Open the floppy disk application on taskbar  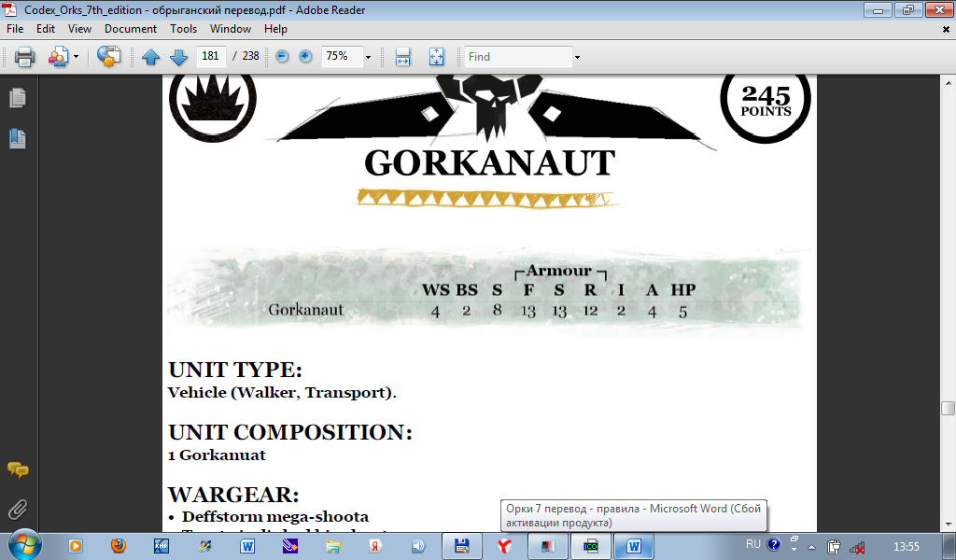point(462,546)
